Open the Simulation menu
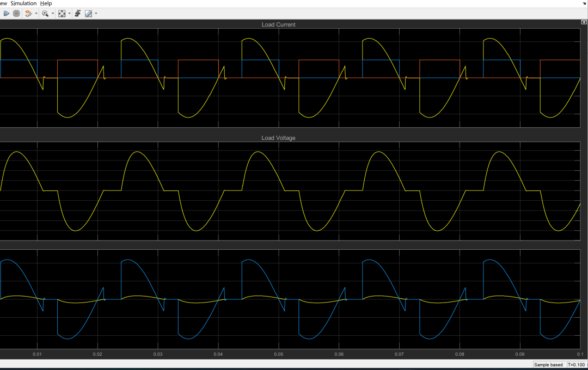Viewport: 588px width, 370px height. click(x=23, y=3)
